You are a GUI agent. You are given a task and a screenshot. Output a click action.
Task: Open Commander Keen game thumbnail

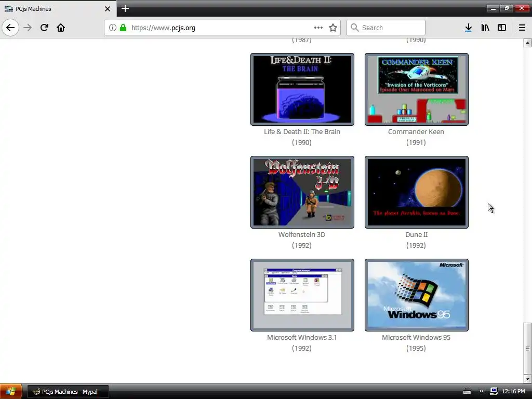tap(416, 89)
